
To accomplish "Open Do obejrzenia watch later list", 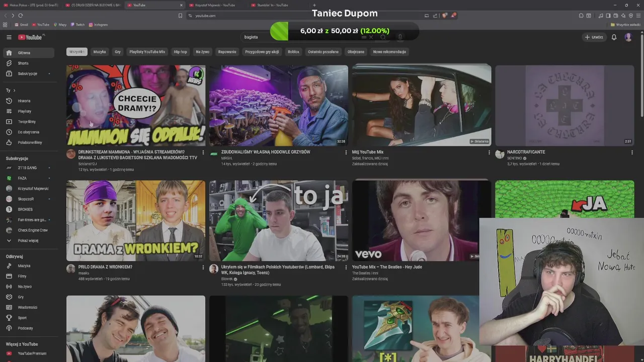I will tap(28, 132).
